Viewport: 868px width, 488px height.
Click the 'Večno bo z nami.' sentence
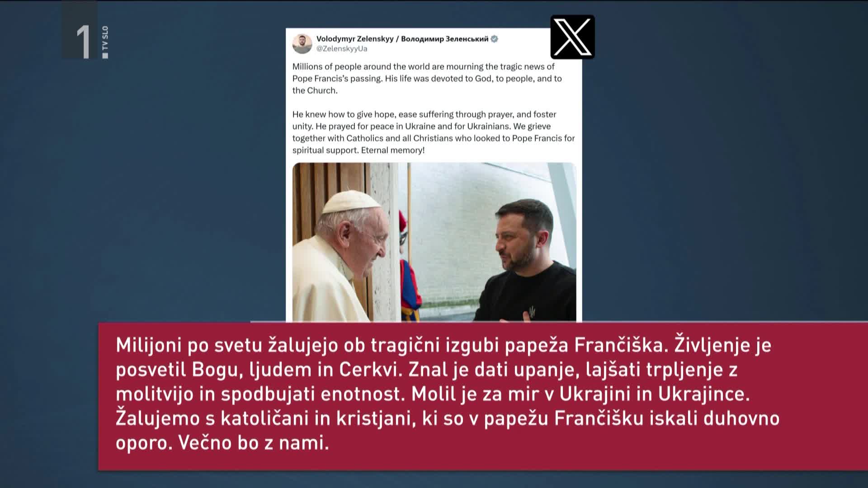point(254,443)
